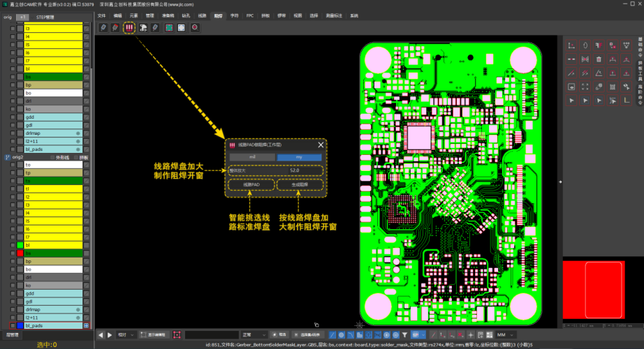Open the 编辑 menu
The width and height of the screenshot is (644, 349).
(118, 15)
